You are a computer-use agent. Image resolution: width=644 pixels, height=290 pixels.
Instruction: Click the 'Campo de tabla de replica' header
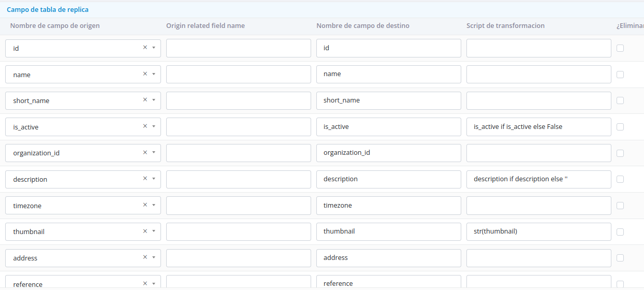48,9
